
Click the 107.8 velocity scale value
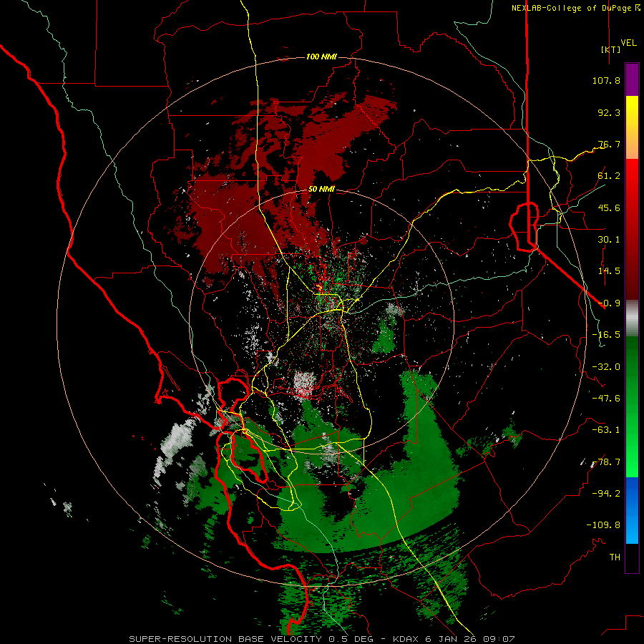click(x=606, y=80)
